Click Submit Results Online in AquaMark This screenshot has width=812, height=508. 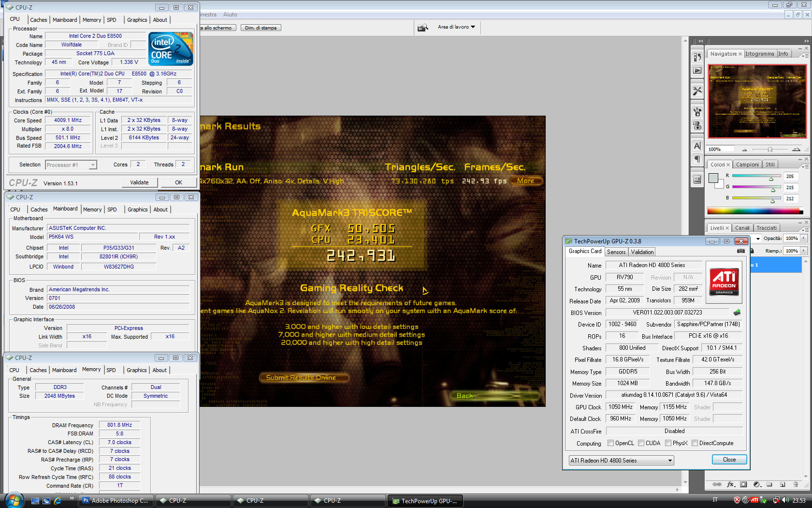(x=304, y=377)
